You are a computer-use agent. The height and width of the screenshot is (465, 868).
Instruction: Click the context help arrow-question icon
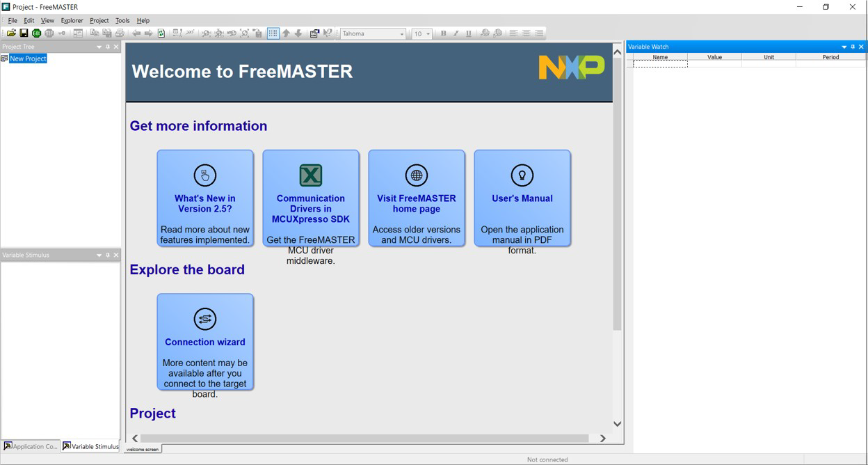click(x=328, y=33)
